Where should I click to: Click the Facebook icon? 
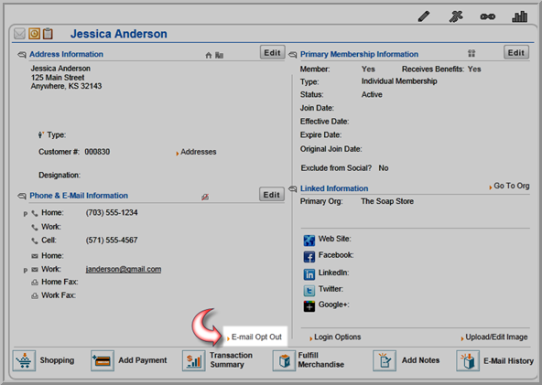point(309,257)
